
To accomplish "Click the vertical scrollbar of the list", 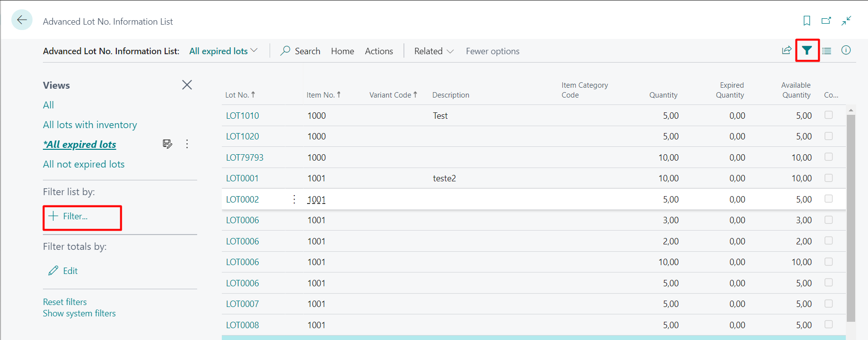I will point(851,217).
